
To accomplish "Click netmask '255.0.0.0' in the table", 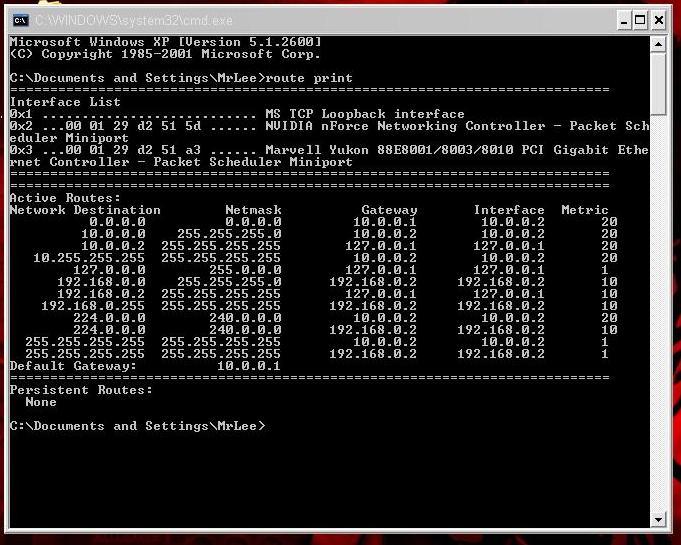I will pos(245,270).
